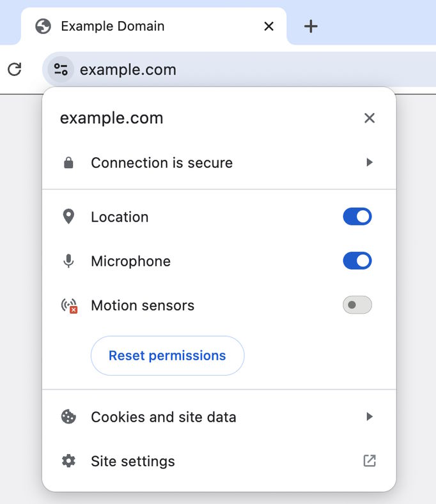436x504 pixels.
Task: Click the Location pin icon
Action: 68,217
